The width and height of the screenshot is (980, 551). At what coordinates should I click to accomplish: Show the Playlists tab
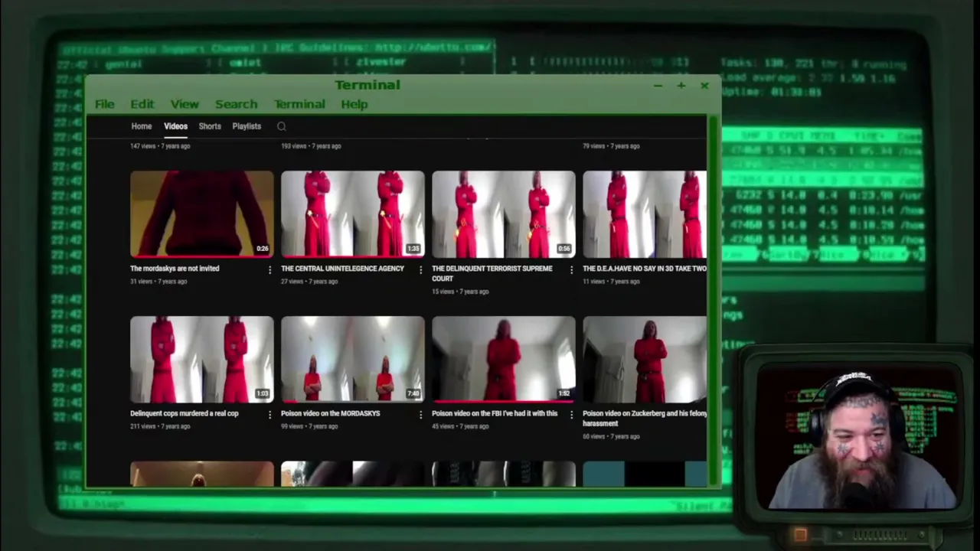[247, 126]
